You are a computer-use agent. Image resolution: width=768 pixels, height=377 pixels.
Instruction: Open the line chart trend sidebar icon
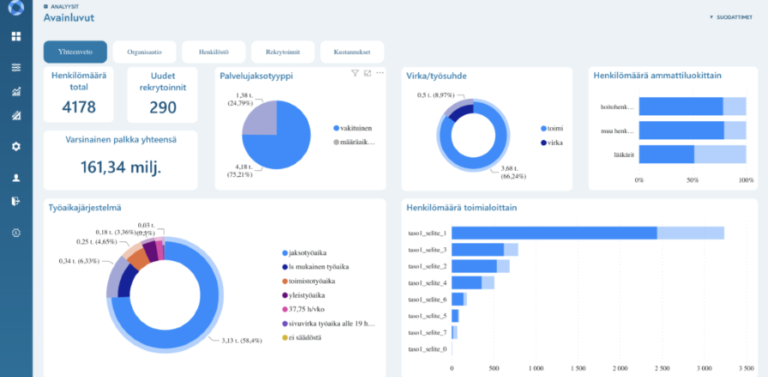pyautogui.click(x=16, y=91)
